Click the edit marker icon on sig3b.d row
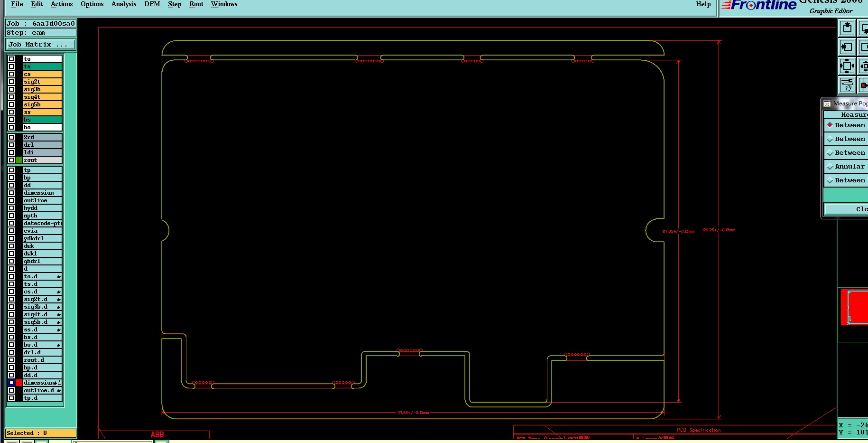Screen dimensions: 868x443 point(59,307)
